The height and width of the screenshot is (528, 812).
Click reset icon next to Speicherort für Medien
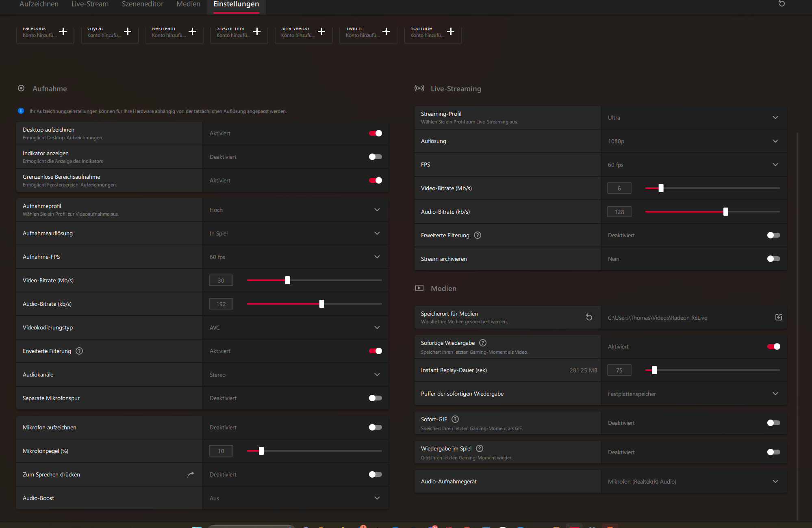coord(589,317)
